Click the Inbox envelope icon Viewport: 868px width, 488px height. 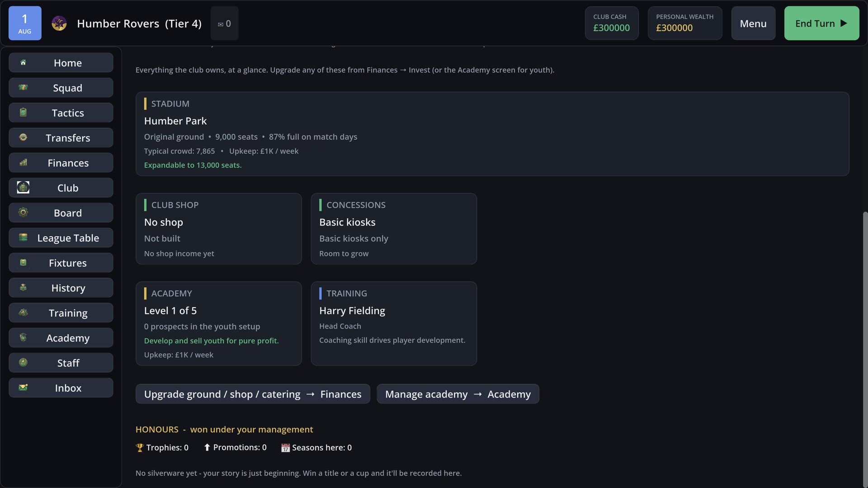[23, 387]
